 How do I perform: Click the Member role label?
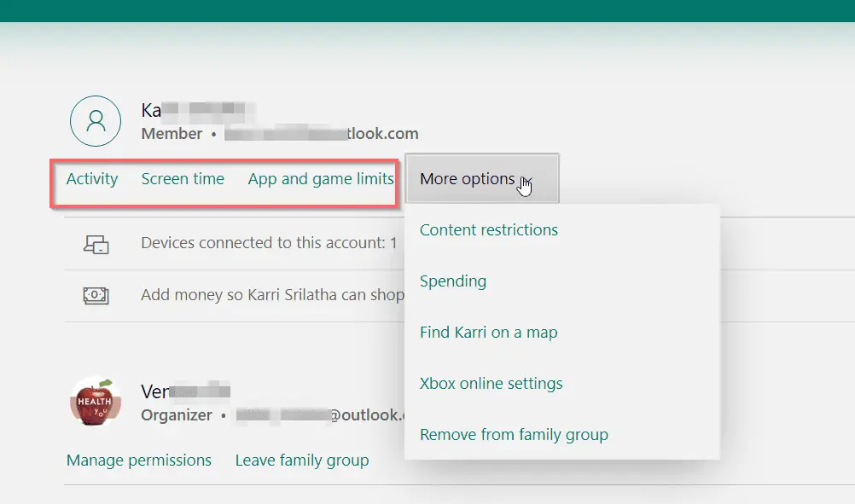pyautogui.click(x=172, y=134)
